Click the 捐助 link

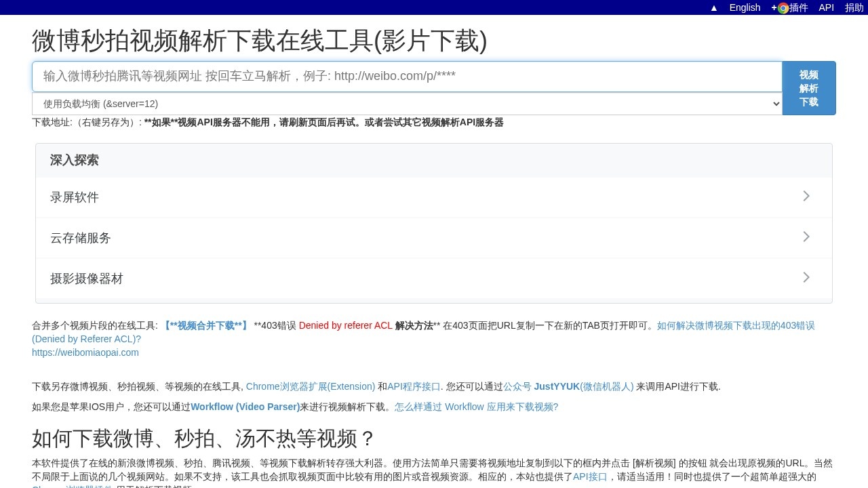[x=853, y=7]
